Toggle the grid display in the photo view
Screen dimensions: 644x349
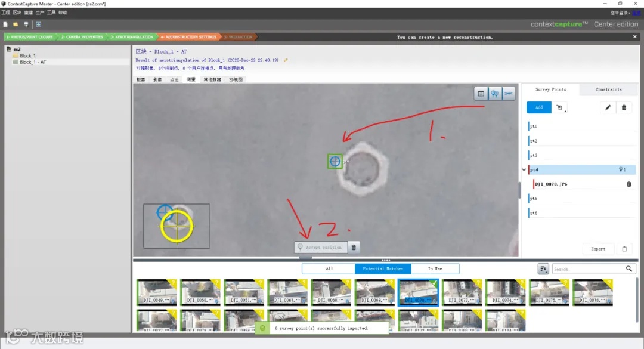click(x=481, y=94)
